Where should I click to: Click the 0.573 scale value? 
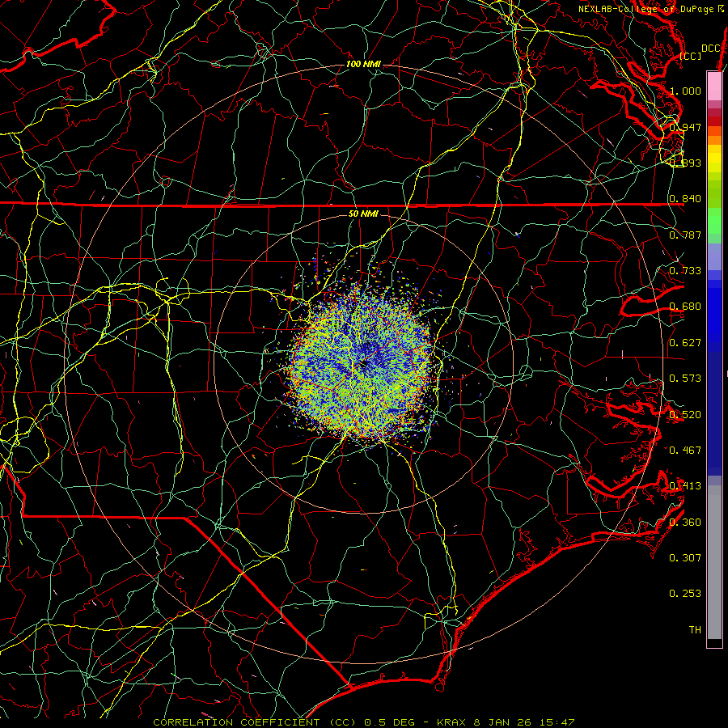point(685,379)
